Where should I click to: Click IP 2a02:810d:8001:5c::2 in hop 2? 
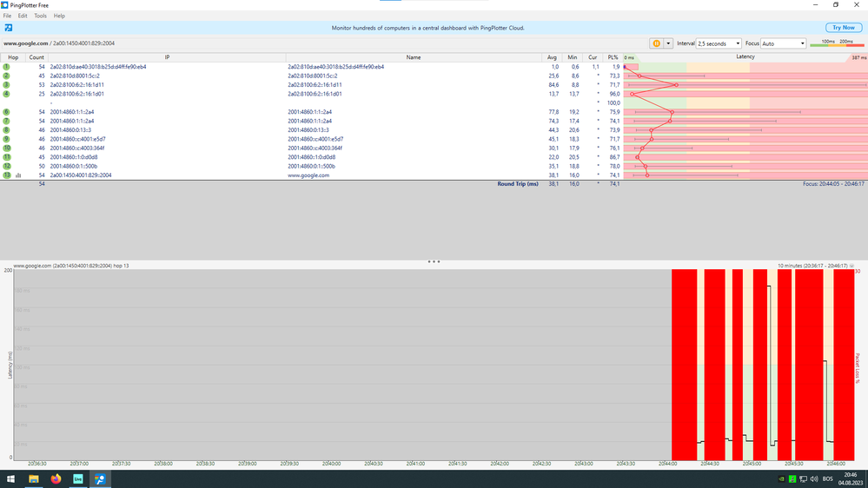pyautogui.click(x=75, y=76)
